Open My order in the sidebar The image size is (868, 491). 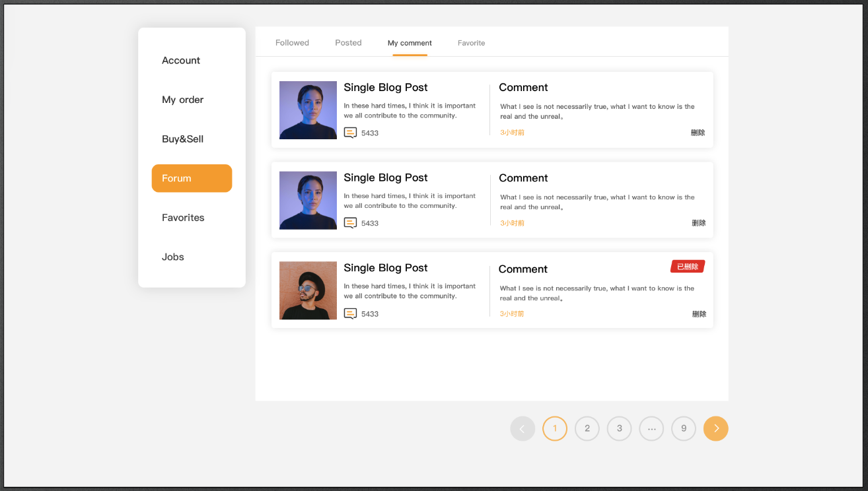tap(182, 100)
